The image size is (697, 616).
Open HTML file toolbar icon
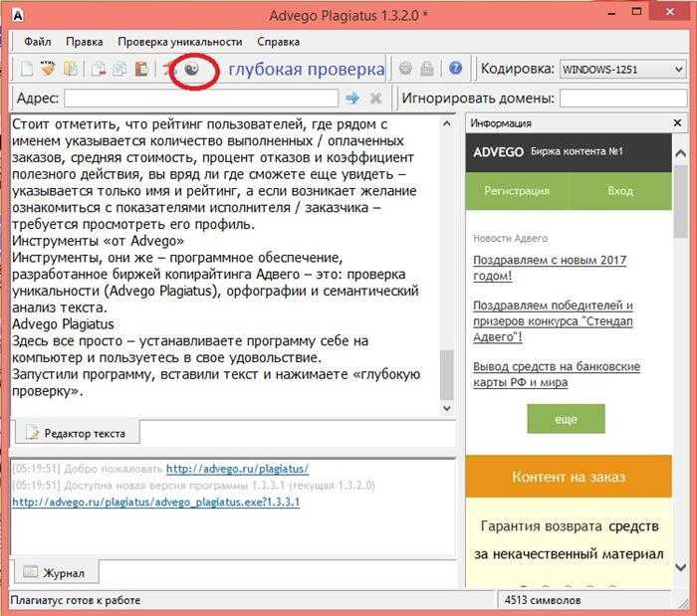(48, 69)
